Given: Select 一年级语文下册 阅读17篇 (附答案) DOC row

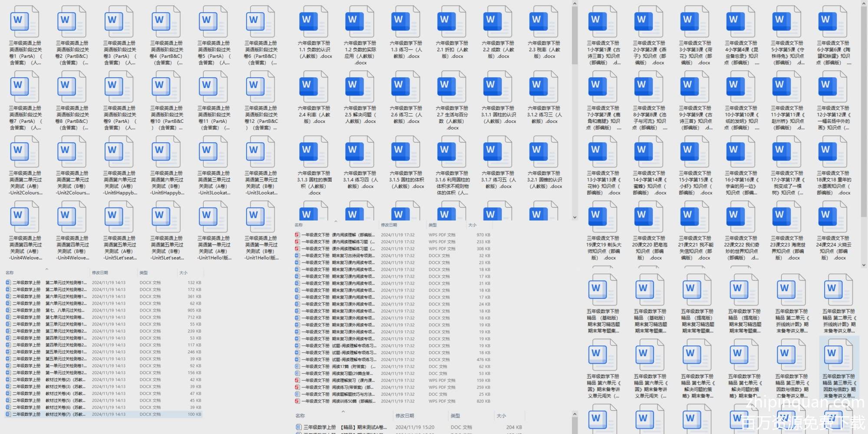Looking at the screenshot, I should [339, 367].
